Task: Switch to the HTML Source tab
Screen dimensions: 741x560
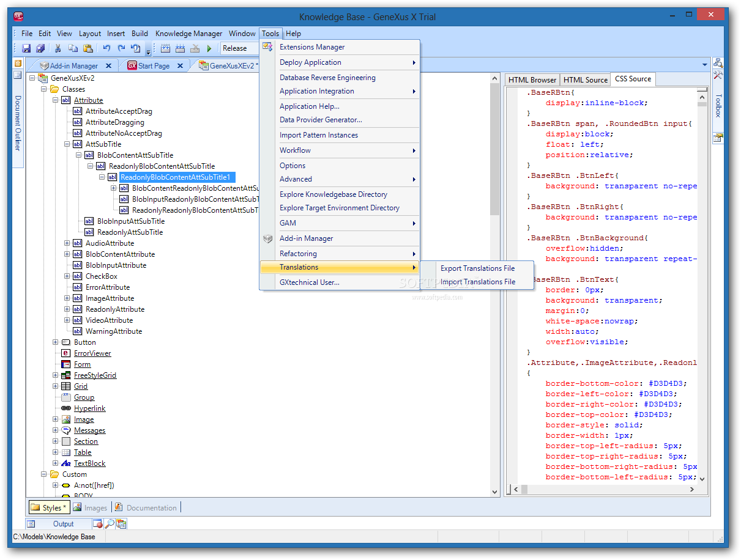Action: pos(586,79)
